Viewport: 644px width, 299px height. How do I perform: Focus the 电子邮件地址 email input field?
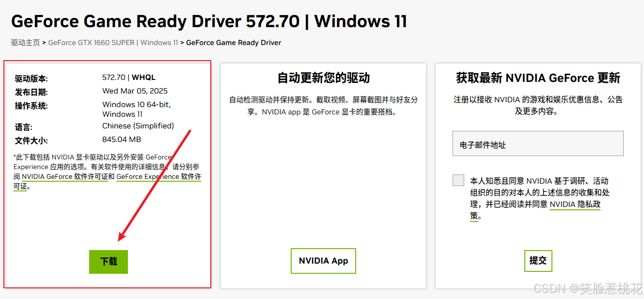(x=538, y=143)
